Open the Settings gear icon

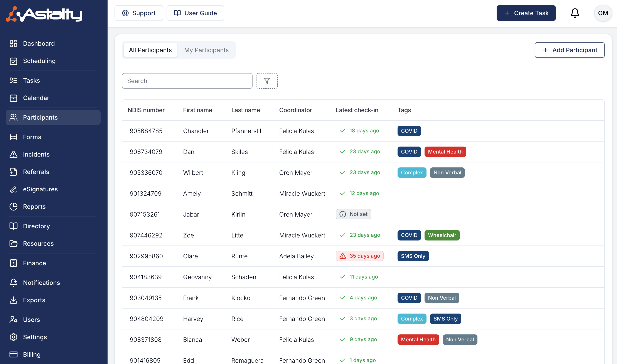(13, 337)
